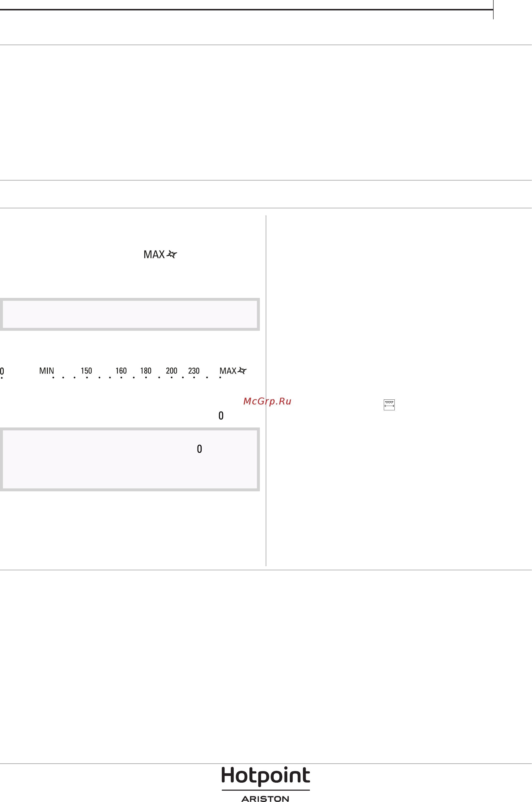The height and width of the screenshot is (802, 532).
Task: Click the ARISTON text under the logo
Action: point(265,799)
